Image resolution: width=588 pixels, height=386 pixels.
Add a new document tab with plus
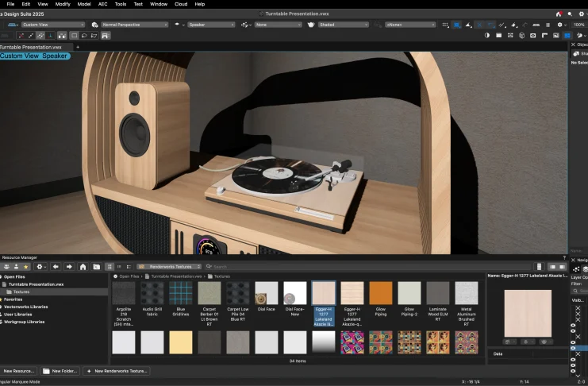78,48
